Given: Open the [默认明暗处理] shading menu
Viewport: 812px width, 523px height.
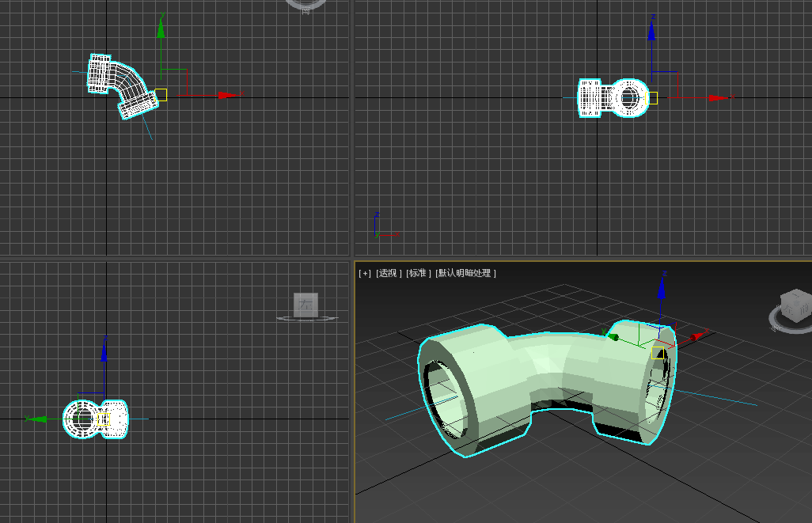Looking at the screenshot, I should pyautogui.click(x=464, y=273).
